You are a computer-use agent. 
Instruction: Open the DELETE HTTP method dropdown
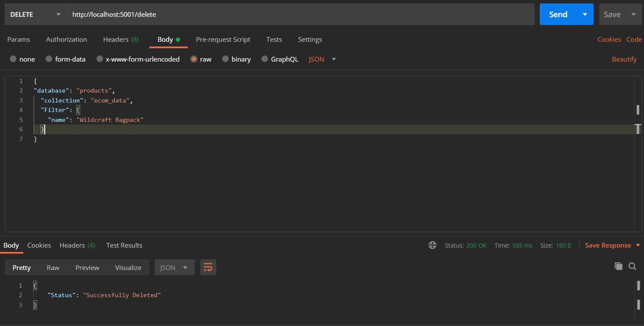[x=35, y=14]
